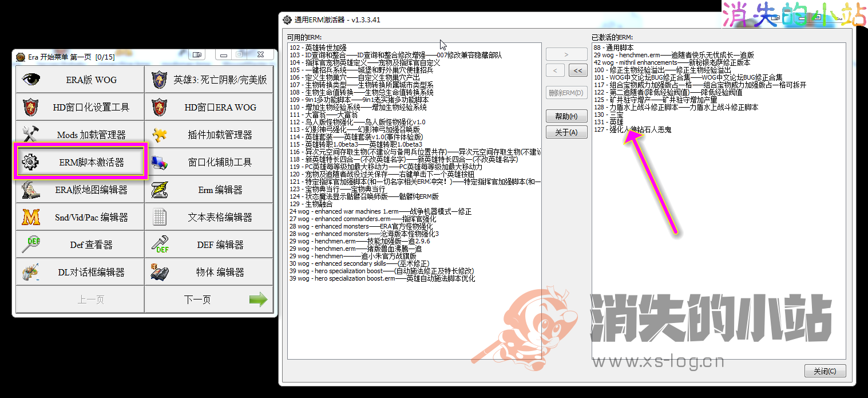Click the 删除ERM(D) button
The image size is (868, 398).
point(566,93)
